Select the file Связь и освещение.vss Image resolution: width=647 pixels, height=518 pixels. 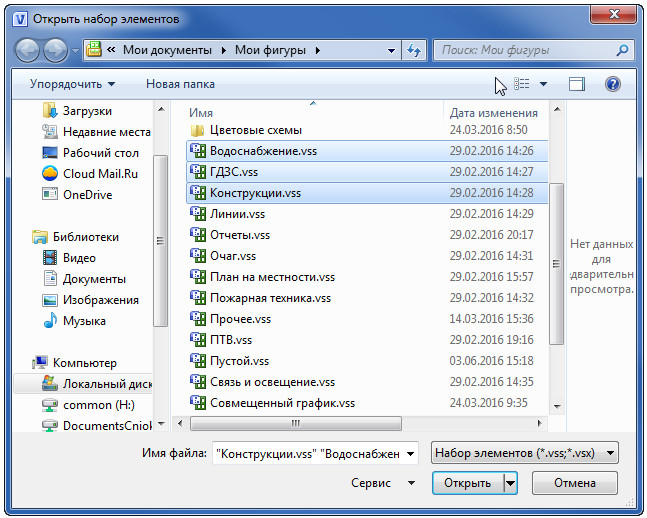[x=367, y=382]
